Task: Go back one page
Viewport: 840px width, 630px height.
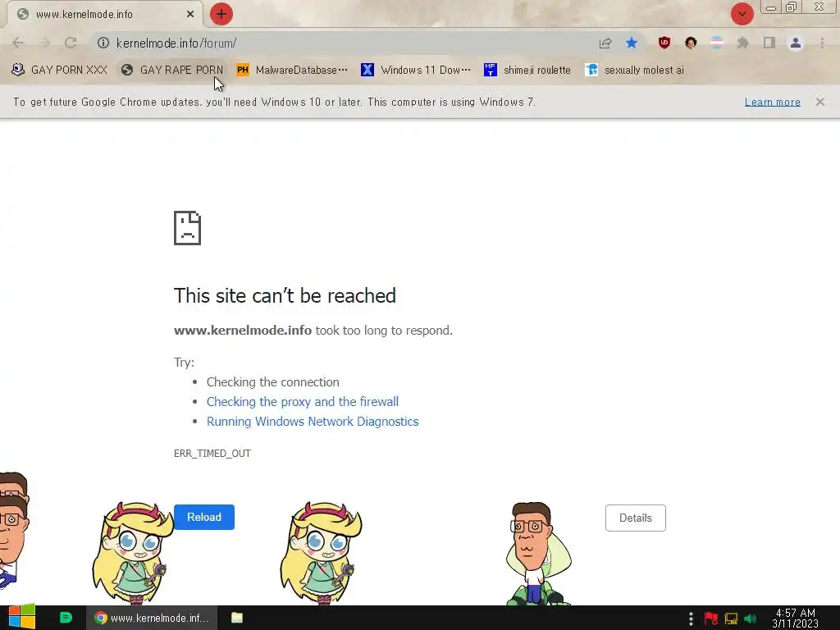Action: [x=18, y=43]
